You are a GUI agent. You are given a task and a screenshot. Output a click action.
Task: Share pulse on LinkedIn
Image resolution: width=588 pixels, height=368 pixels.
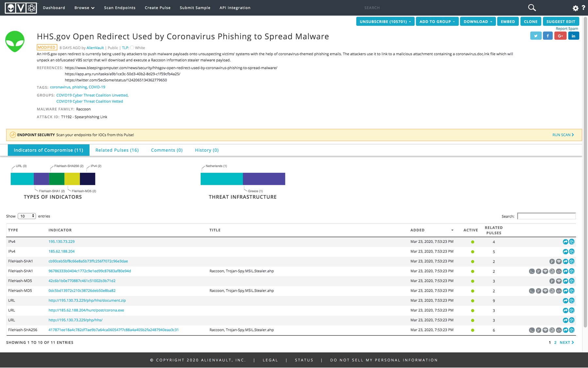(573, 36)
